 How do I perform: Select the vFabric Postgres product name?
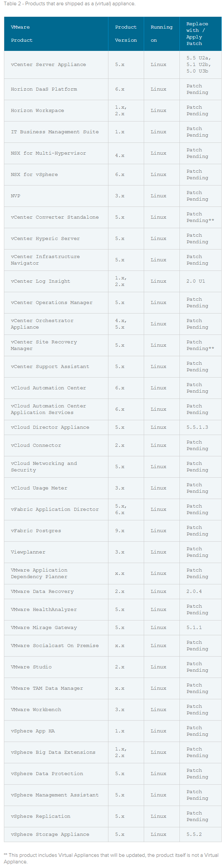coord(36,531)
